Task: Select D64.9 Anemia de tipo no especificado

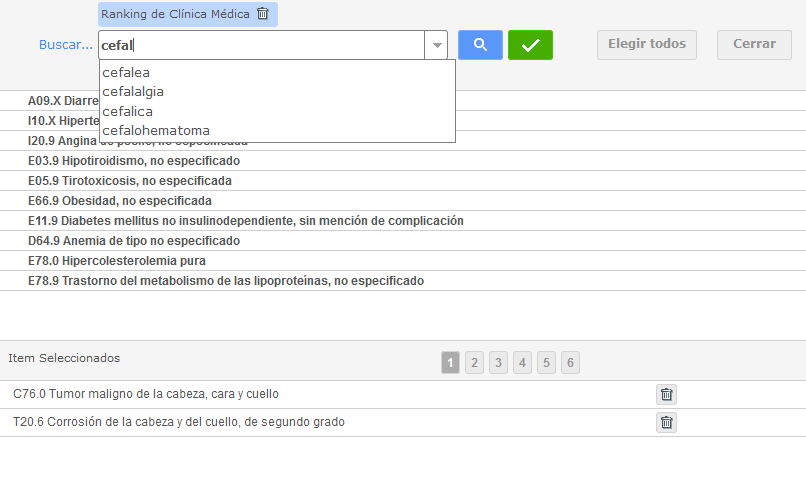Action: [x=134, y=241]
